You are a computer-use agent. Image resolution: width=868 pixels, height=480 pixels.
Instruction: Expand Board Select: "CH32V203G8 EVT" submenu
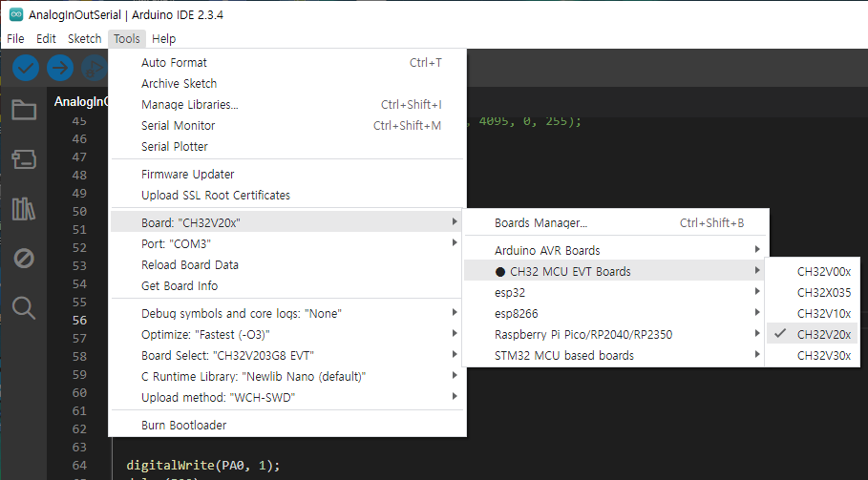[x=287, y=356]
